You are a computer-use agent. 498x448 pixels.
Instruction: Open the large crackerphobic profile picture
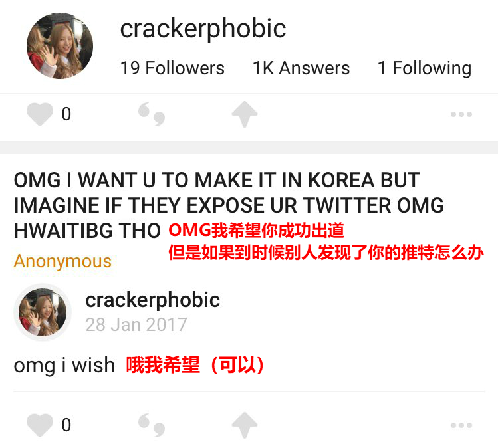pos(60,46)
